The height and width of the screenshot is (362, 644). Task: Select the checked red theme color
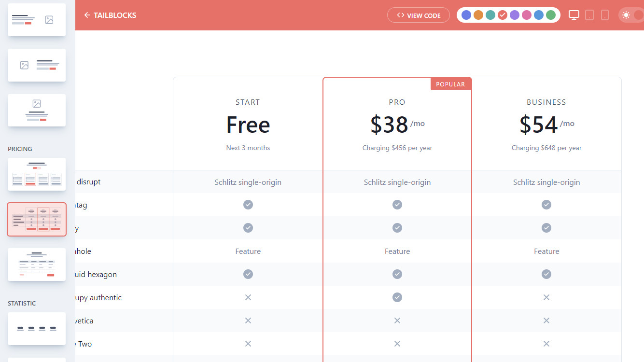(503, 15)
